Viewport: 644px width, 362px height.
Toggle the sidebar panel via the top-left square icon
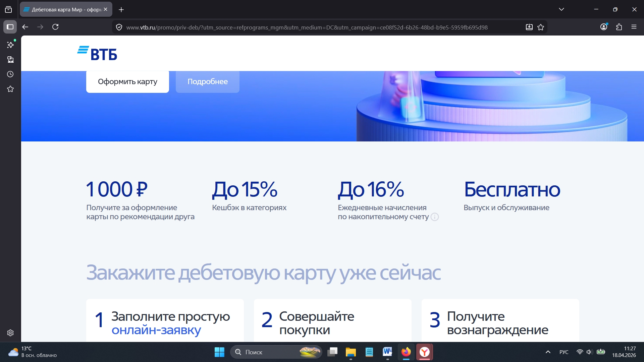(x=10, y=27)
